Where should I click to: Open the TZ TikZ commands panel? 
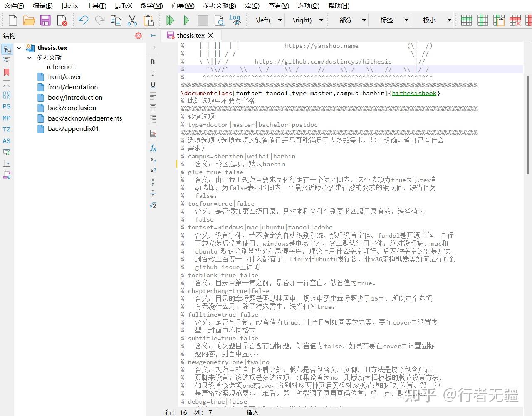click(x=6, y=129)
